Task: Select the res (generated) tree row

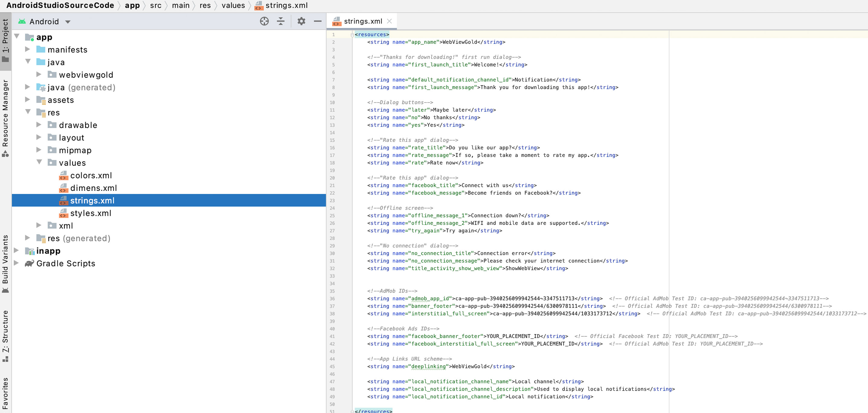Action: point(169,238)
